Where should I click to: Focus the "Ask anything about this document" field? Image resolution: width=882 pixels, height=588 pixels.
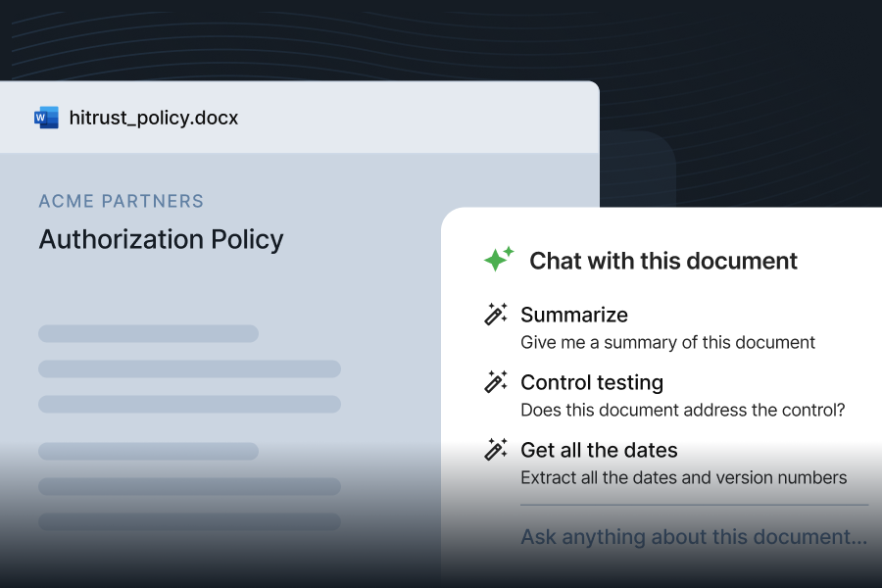coord(693,537)
